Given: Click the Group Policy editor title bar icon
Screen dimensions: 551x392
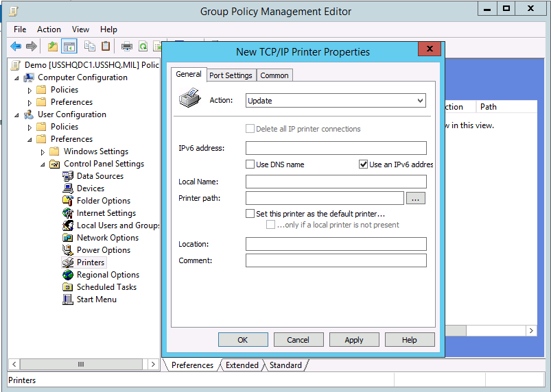Looking at the screenshot, I should click(13, 11).
